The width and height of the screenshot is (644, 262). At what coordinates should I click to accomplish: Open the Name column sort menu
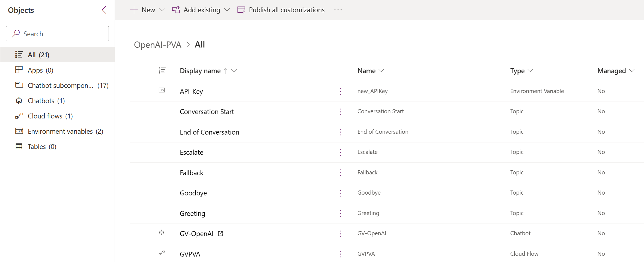381,71
